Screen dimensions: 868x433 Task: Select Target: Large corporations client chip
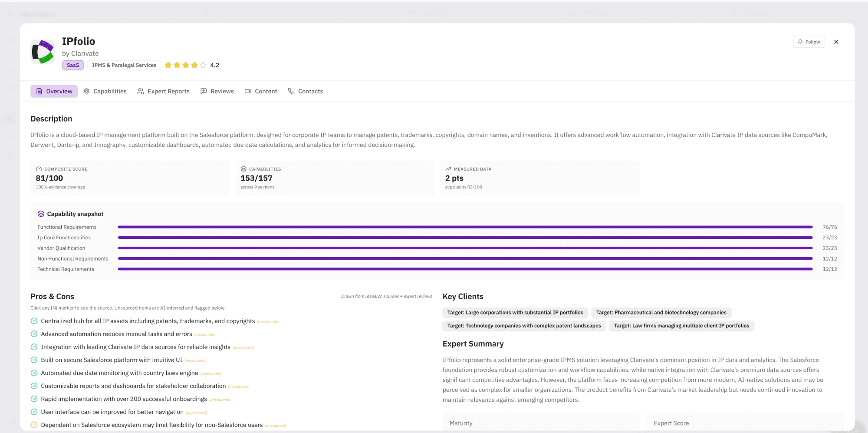pos(515,313)
